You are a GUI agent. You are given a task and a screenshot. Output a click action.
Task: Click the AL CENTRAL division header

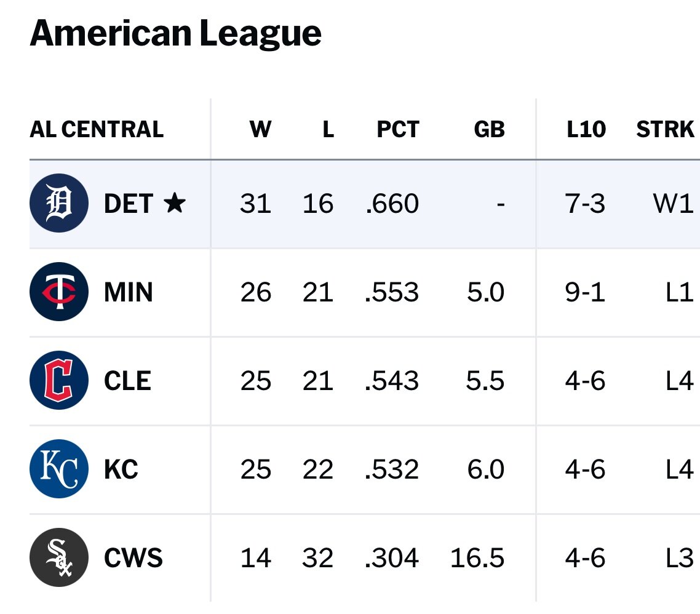click(x=97, y=129)
